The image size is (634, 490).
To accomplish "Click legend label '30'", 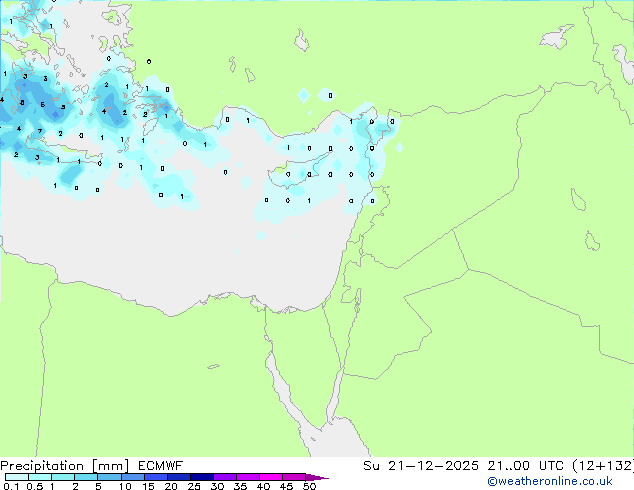I will [x=217, y=486].
